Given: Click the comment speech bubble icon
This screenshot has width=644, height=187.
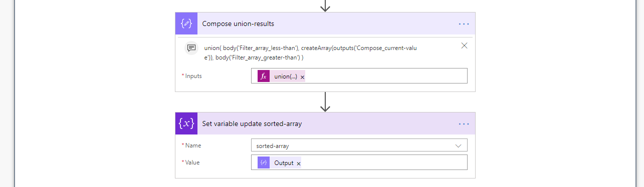Looking at the screenshot, I should (x=191, y=48).
